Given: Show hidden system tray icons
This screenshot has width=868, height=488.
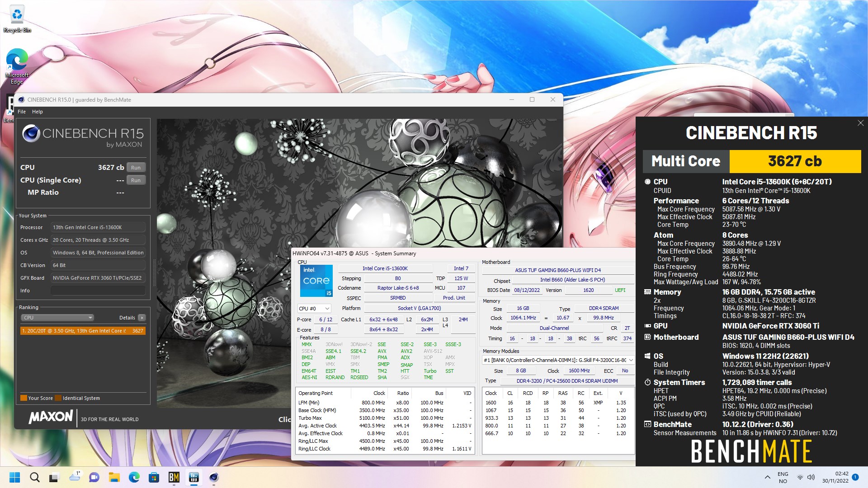Looking at the screenshot, I should [x=767, y=477].
